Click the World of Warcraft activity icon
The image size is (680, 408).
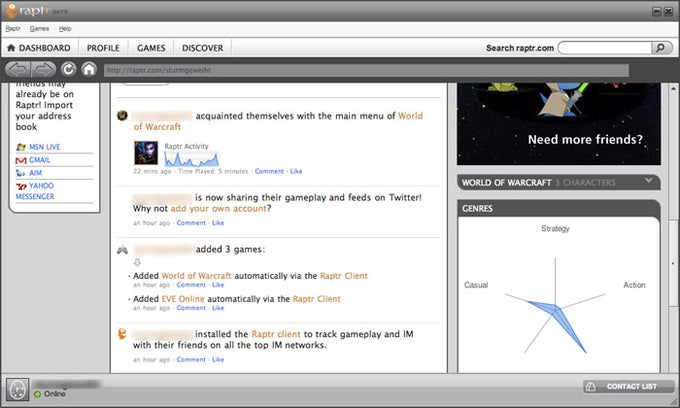[x=122, y=116]
